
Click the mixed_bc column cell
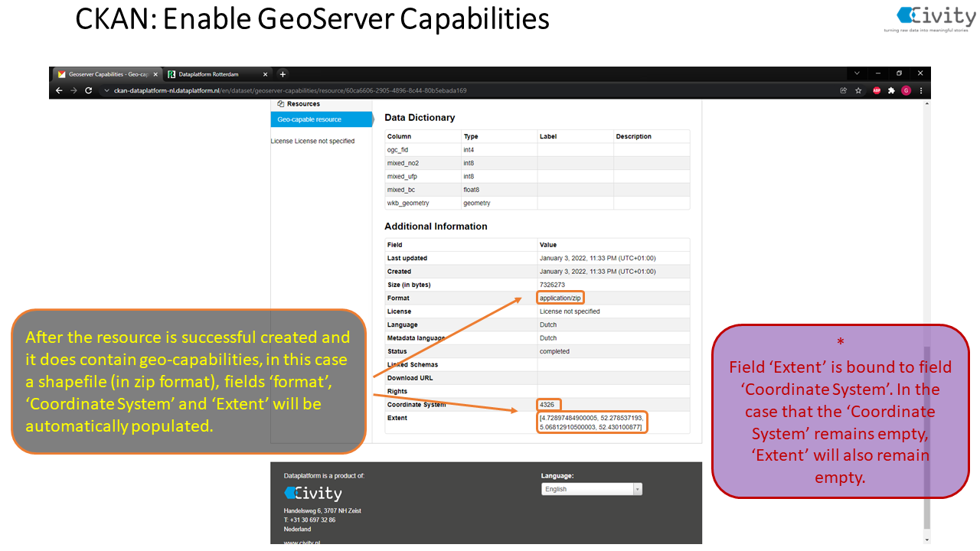coord(423,190)
